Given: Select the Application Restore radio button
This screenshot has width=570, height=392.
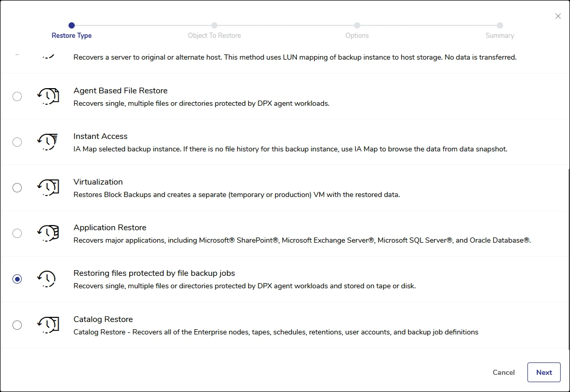Looking at the screenshot, I should 17,233.
